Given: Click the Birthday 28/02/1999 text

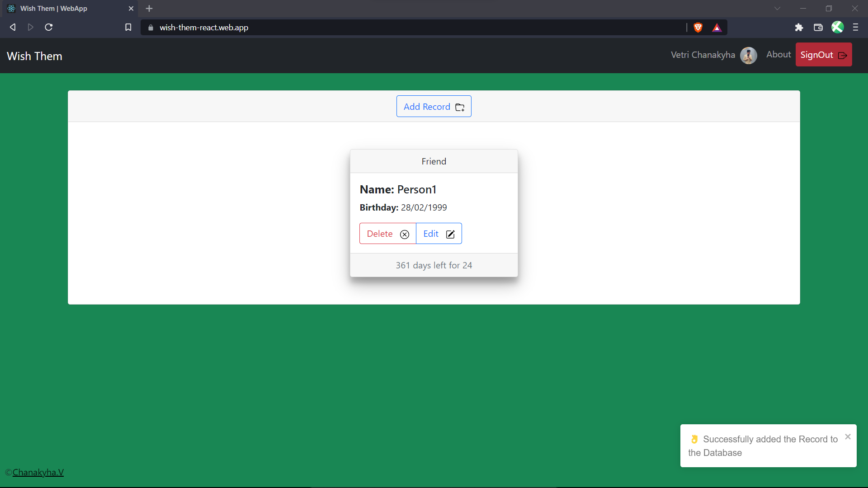Looking at the screenshot, I should (403, 207).
